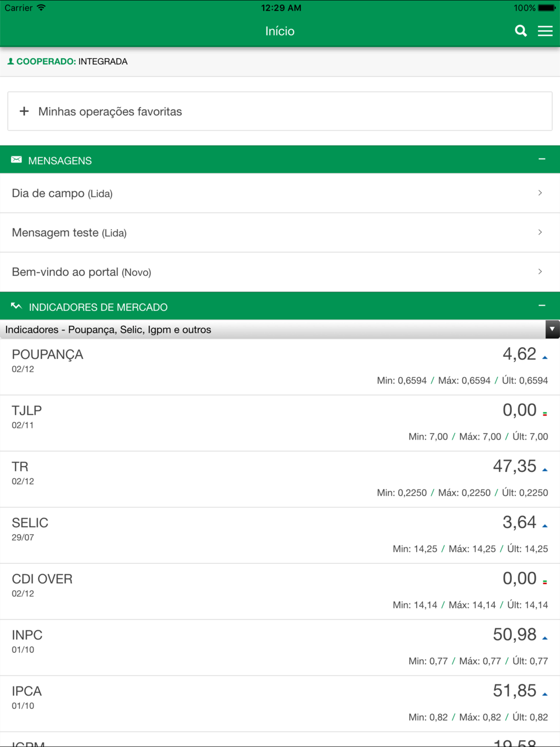Image resolution: width=560 pixels, height=747 pixels.
Task: Tap the battery indicator in status bar
Action: pyautogui.click(x=547, y=8)
